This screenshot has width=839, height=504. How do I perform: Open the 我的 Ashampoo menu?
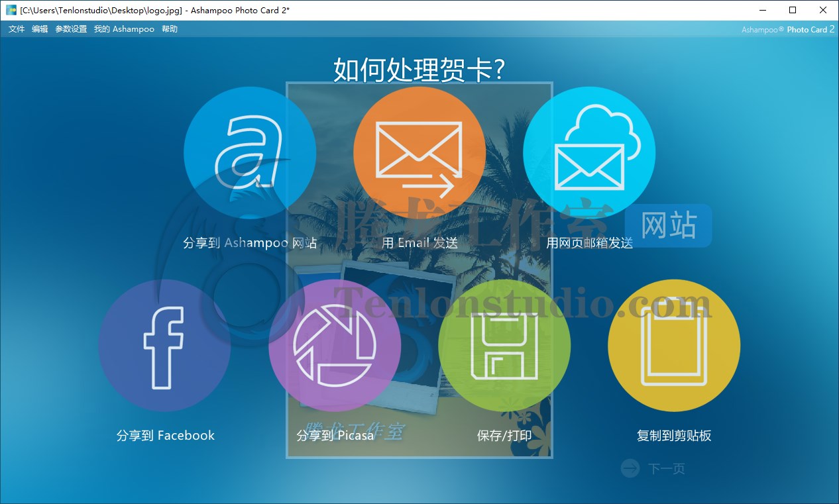pos(124,29)
